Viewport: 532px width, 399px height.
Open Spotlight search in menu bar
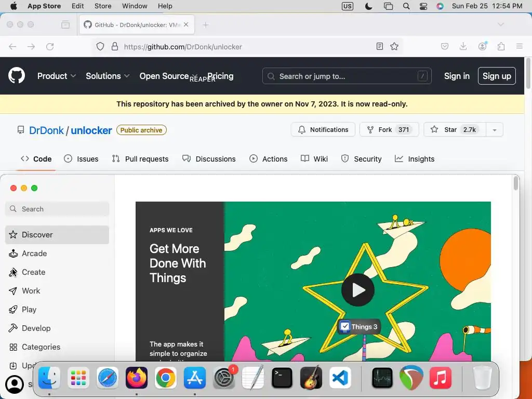[x=406, y=6]
